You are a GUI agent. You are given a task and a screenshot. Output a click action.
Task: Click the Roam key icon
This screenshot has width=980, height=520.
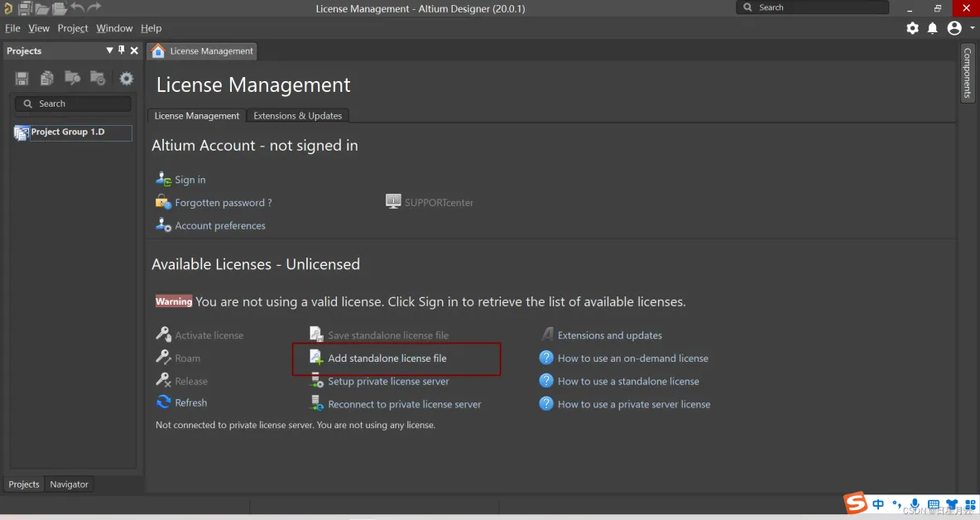coord(163,358)
